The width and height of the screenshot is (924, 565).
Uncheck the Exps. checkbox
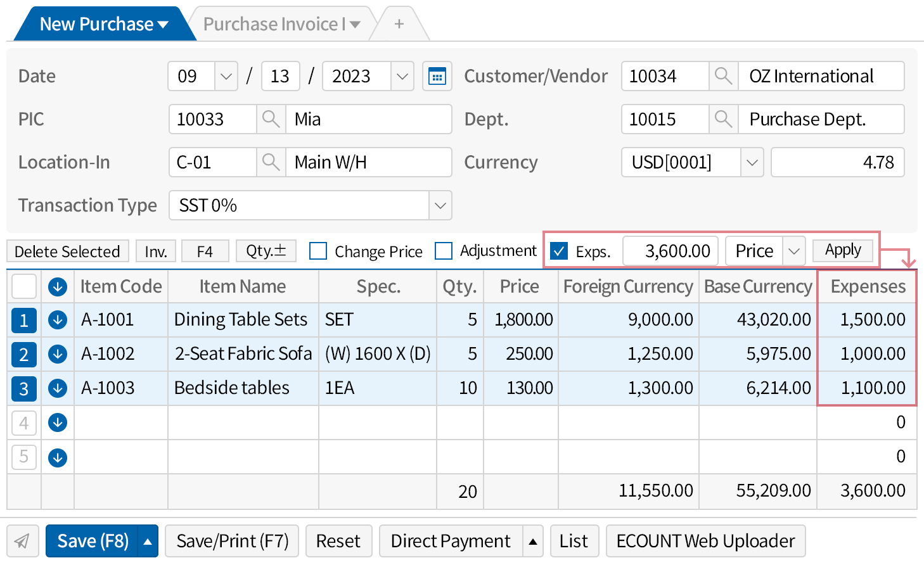[x=559, y=251]
